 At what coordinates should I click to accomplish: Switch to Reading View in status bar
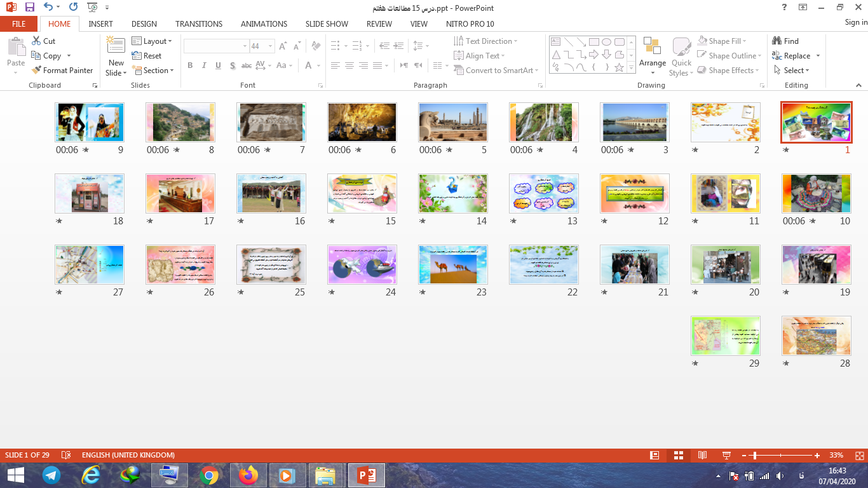[702, 456]
